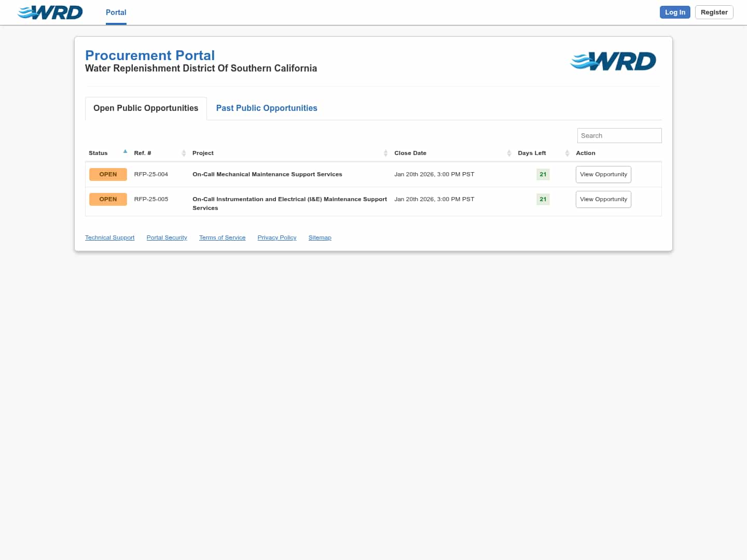Viewport: 747px width, 560px height.
Task: Select project On-Call Instrumentation and Electrical Maintenance
Action: (x=289, y=204)
